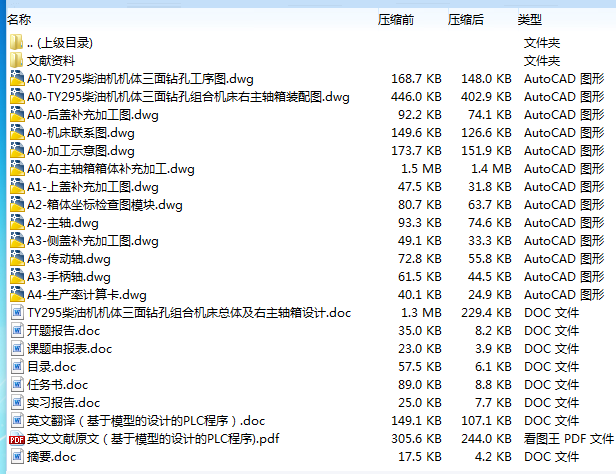Click the Word icon of 英文翻译 doc file
This screenshot has height=474, width=616.
(17, 421)
